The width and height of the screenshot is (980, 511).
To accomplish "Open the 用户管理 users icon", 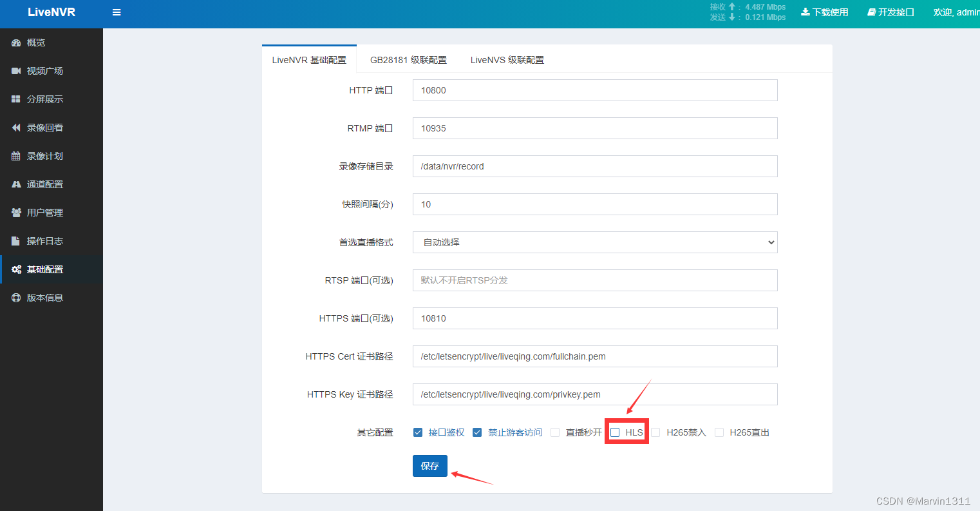I will click(16, 213).
